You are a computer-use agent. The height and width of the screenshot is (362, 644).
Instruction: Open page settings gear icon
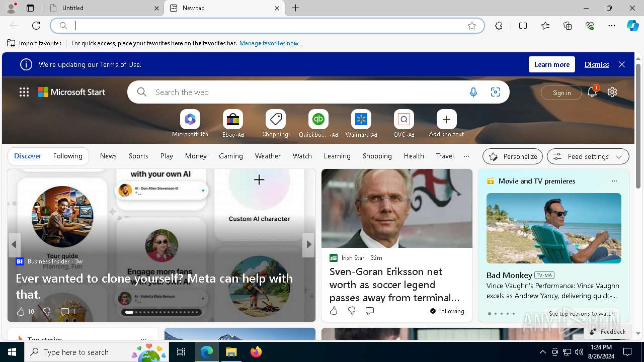coord(612,92)
